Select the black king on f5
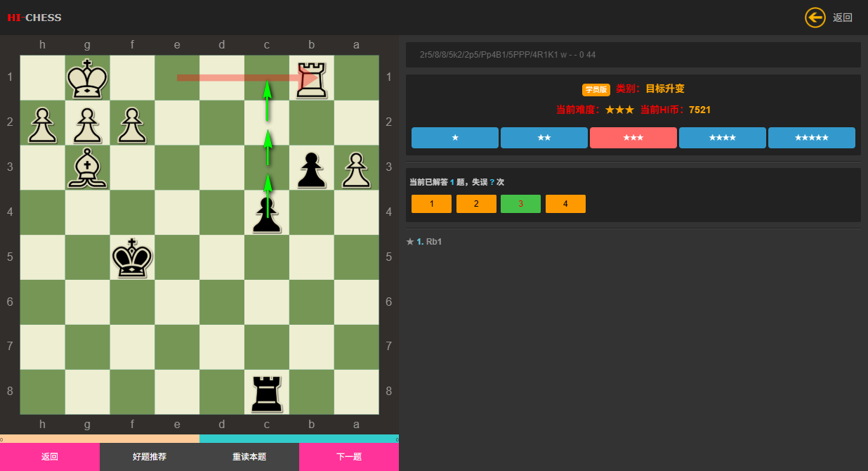Viewport: 868px width, 471px height. point(132,258)
